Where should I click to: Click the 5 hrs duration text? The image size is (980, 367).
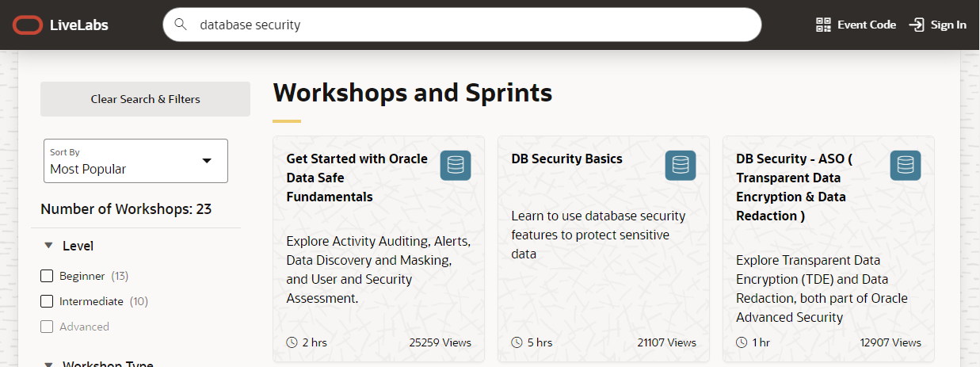click(540, 342)
